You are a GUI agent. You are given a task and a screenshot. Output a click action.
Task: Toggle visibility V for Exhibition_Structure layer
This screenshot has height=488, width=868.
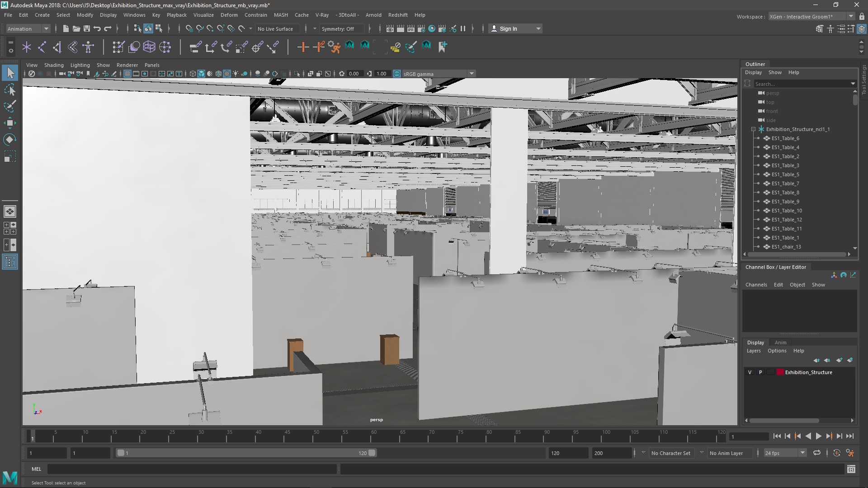750,372
